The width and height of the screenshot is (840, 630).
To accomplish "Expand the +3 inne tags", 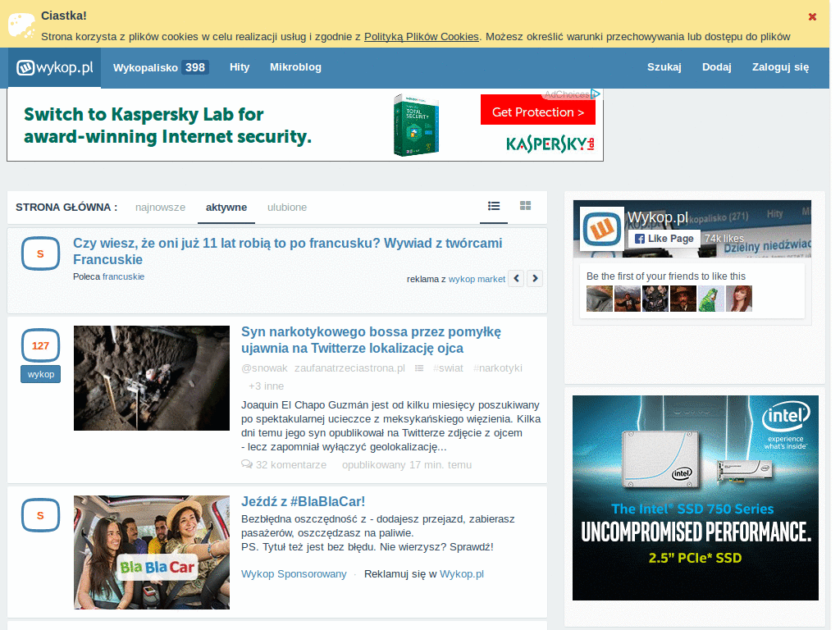I will (x=266, y=386).
